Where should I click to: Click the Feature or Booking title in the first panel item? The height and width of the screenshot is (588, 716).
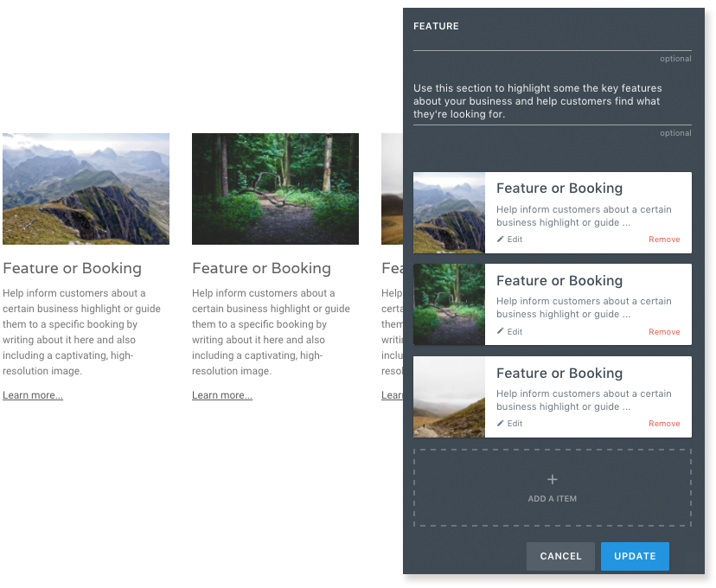(559, 189)
